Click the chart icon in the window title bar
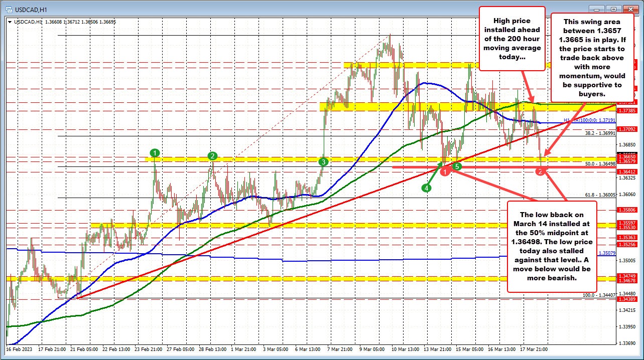644x360 pixels. tap(7, 9)
